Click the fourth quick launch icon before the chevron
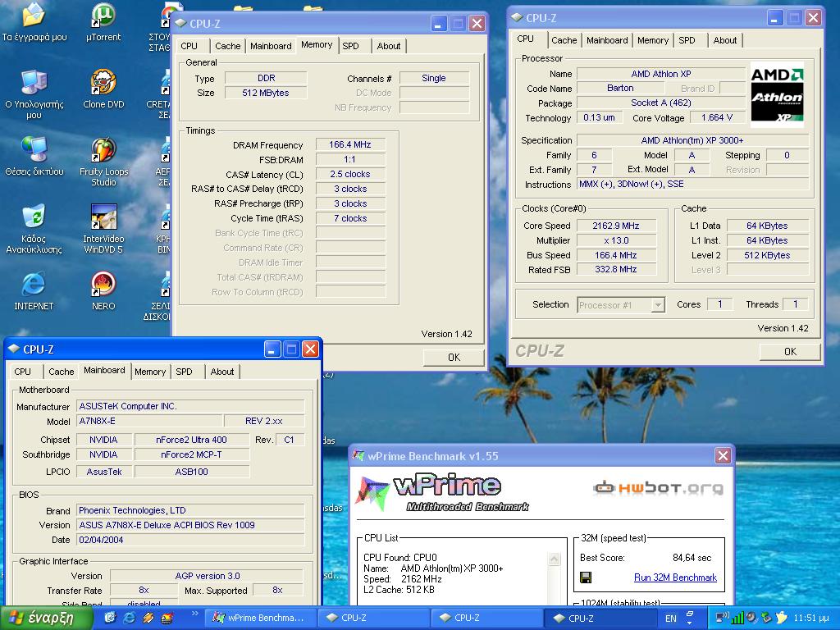840x630 pixels. (x=167, y=618)
